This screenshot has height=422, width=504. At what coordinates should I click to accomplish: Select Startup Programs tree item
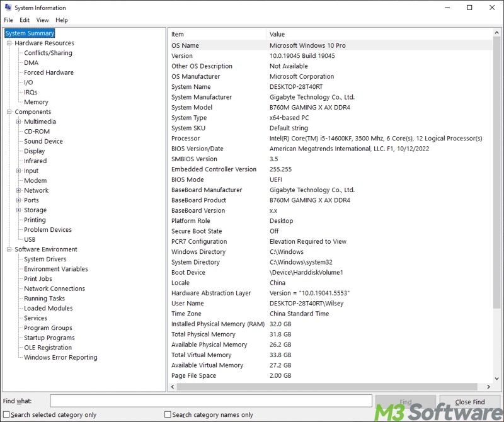[x=49, y=338]
